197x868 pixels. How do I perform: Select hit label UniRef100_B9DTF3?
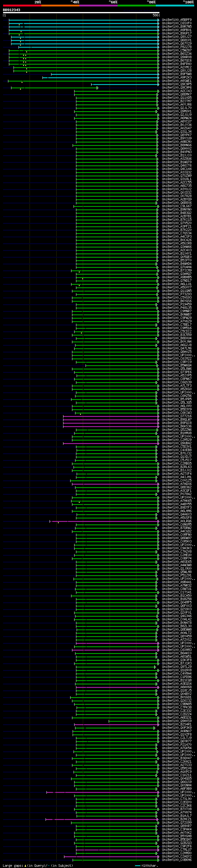(x=177, y=508)
